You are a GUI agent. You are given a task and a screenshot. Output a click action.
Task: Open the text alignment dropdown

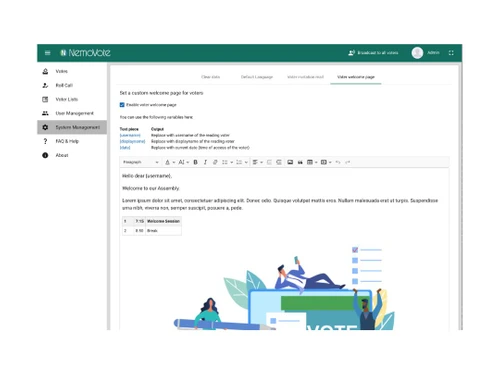258,162
